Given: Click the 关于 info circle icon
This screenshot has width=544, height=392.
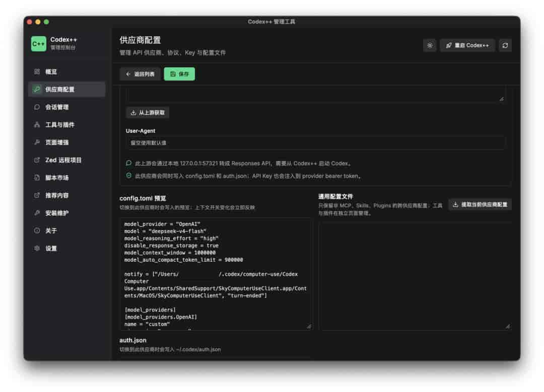Looking at the screenshot, I should pyautogui.click(x=37, y=231).
